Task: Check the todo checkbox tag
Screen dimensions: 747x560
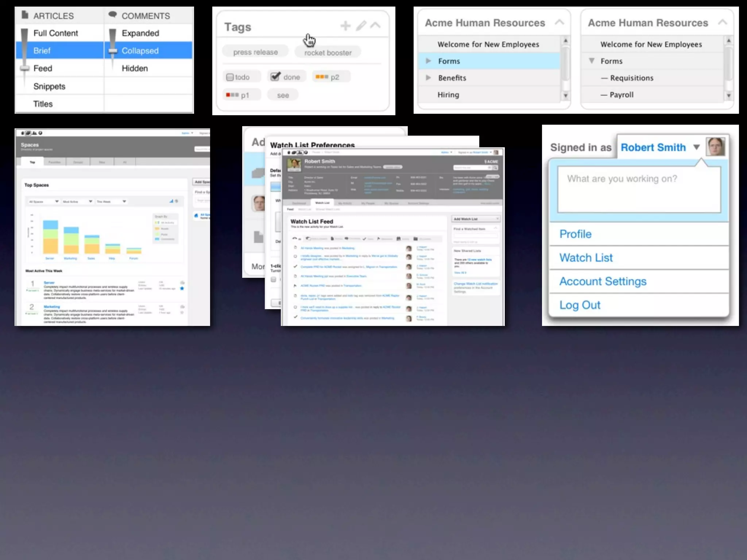Action: tap(230, 77)
